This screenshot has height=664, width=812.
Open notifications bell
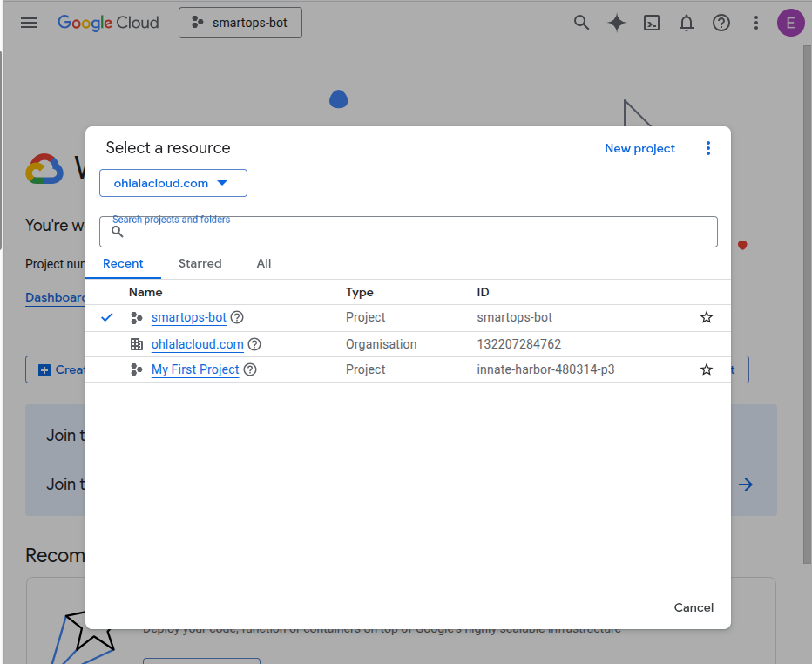coord(686,23)
